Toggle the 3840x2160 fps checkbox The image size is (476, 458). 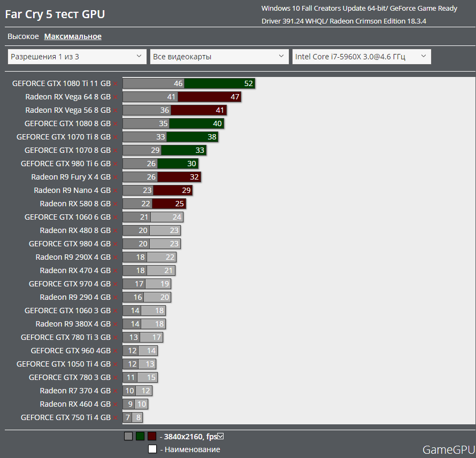coord(221,436)
